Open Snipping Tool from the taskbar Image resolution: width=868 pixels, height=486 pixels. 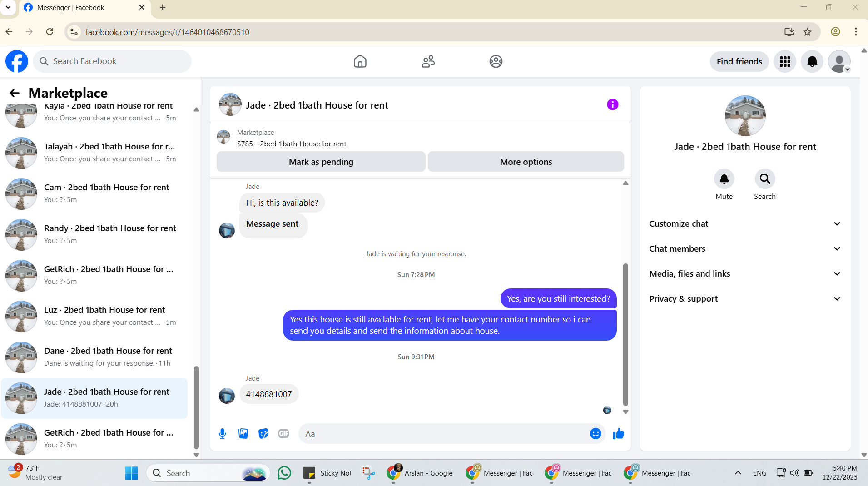point(368,473)
